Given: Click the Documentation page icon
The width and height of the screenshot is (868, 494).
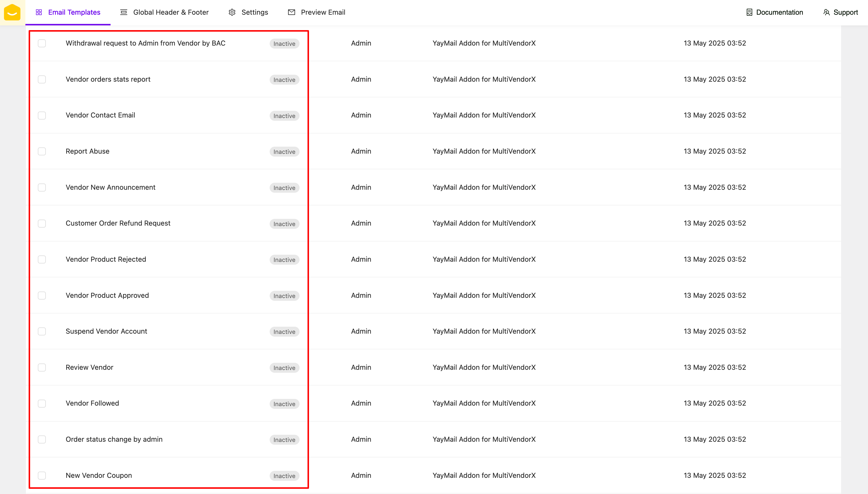Looking at the screenshot, I should point(749,12).
